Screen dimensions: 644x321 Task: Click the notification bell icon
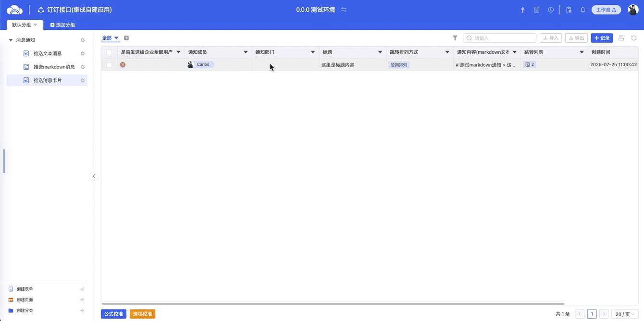click(582, 10)
